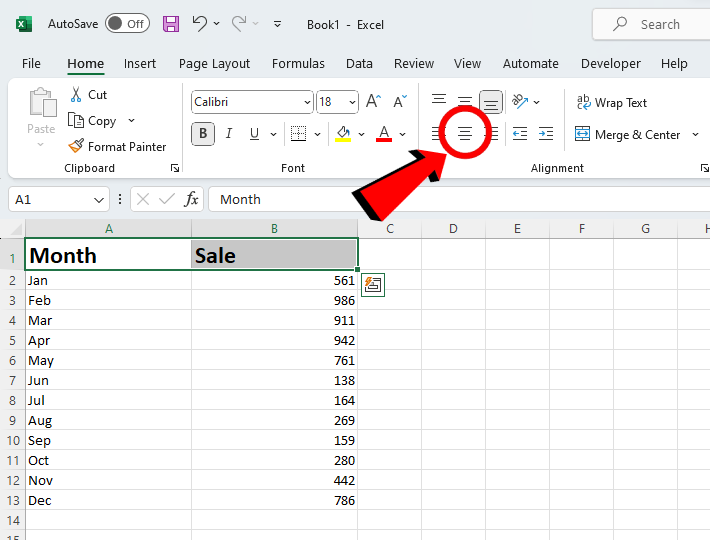Click the Increase Font Size icon
The image size is (710, 540).
click(x=373, y=102)
